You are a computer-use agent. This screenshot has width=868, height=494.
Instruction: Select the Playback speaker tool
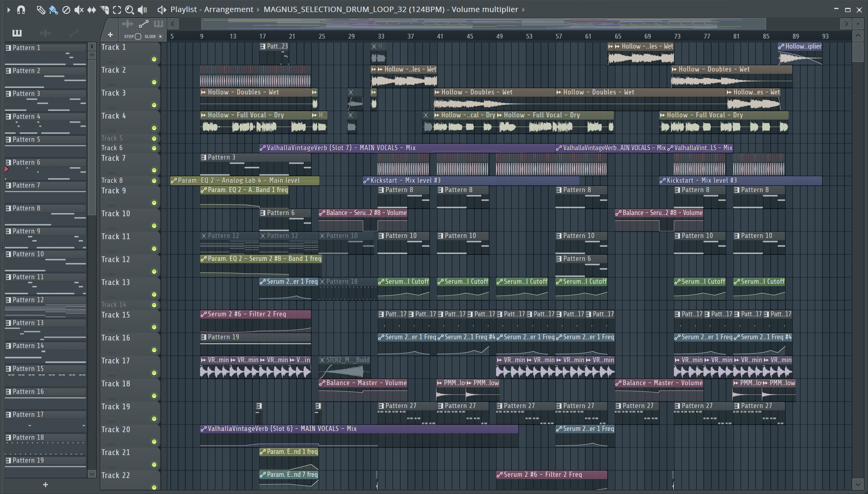click(142, 10)
